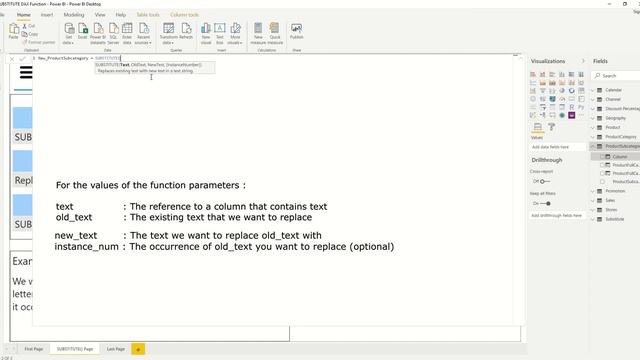This screenshot has width=640, height=360.
Task: Click the Paste button in the ribbon
Action: coord(13,31)
